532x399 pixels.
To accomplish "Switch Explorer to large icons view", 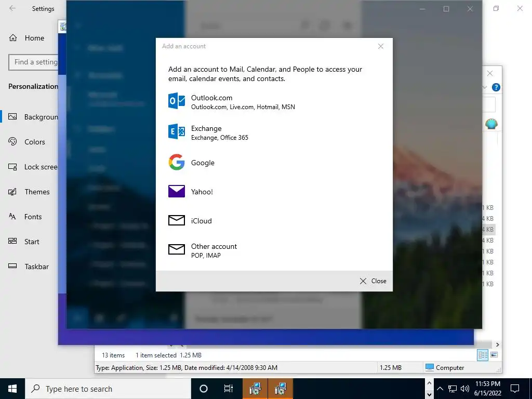I will point(494,355).
